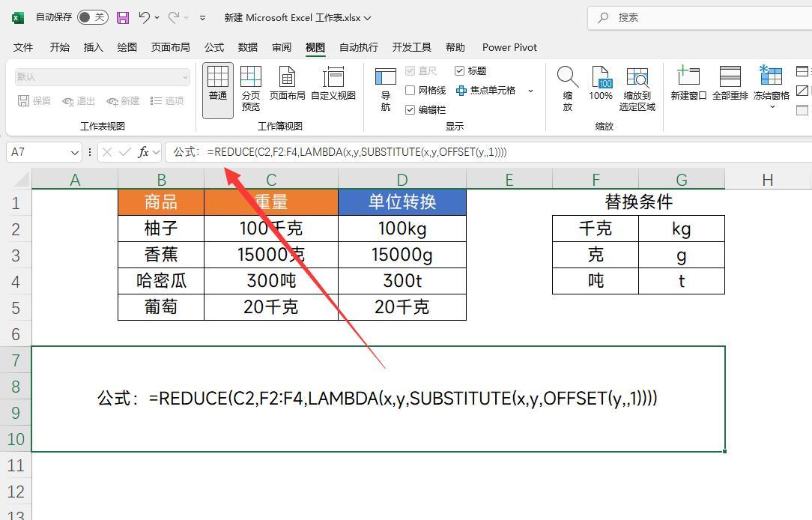This screenshot has height=520, width=812.
Task: Select row header 5
Action: coord(16,308)
